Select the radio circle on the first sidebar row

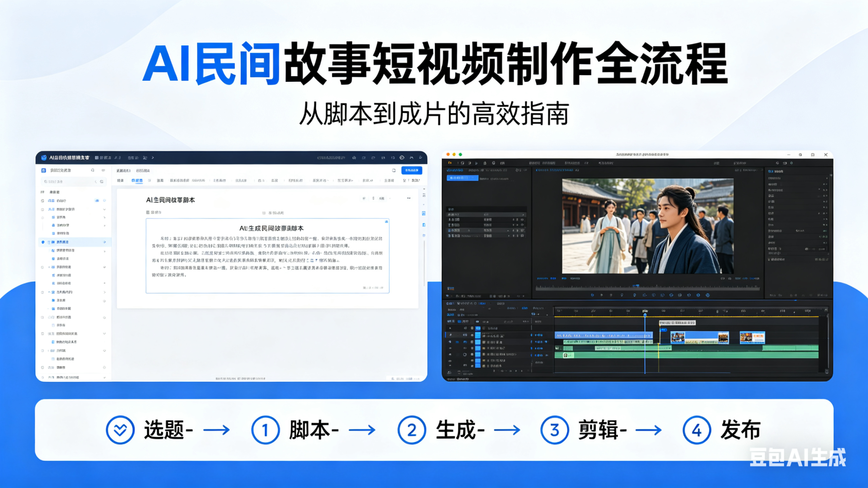click(43, 201)
